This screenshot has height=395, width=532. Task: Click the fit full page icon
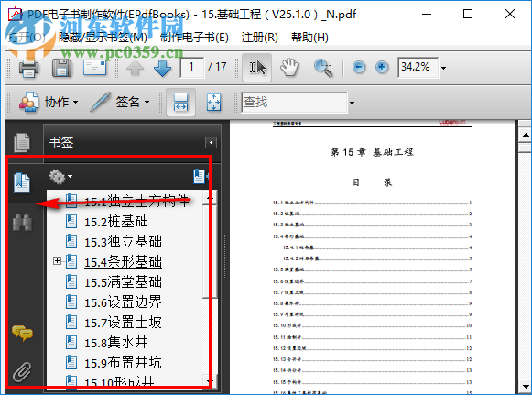pos(213,103)
